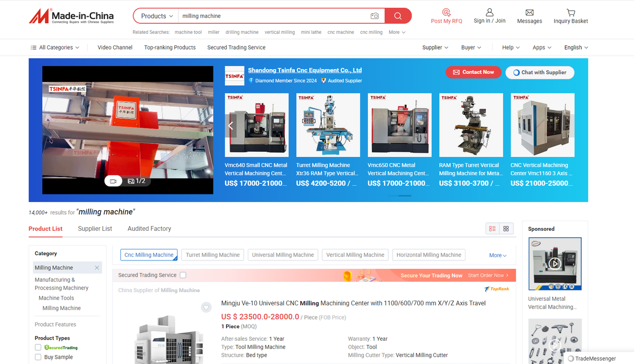Filter by Cnc Milling Machine

click(149, 255)
